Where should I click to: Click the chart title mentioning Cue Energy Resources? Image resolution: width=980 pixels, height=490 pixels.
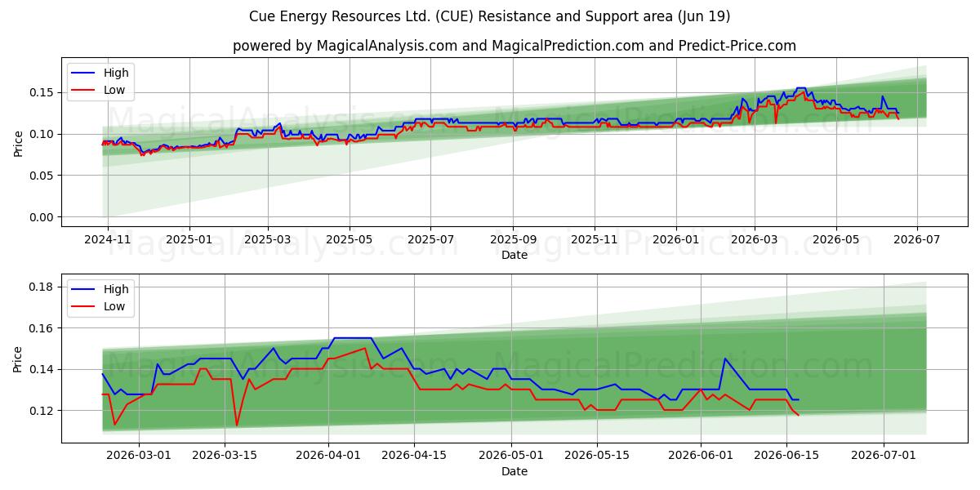pyautogui.click(x=490, y=16)
